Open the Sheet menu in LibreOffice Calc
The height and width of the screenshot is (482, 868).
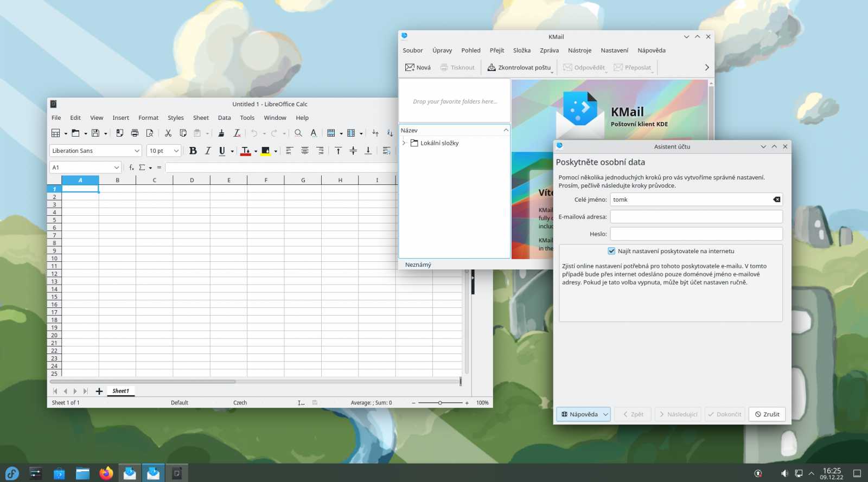(x=201, y=118)
